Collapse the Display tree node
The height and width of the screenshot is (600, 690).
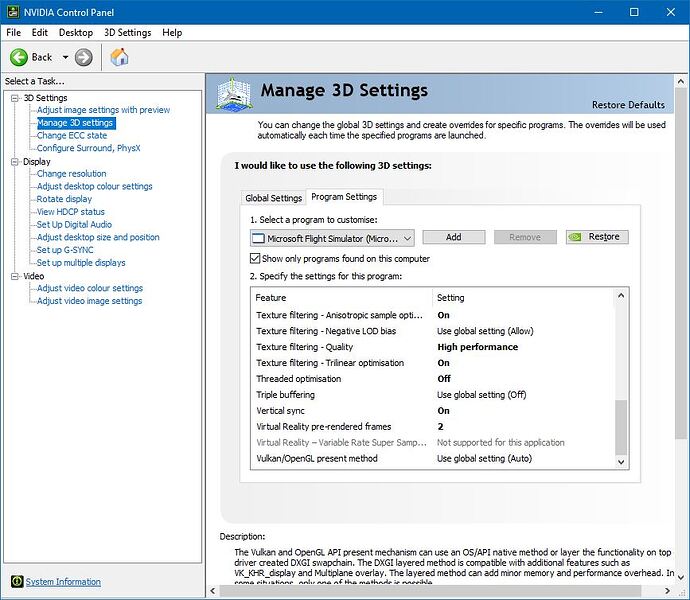coord(15,162)
